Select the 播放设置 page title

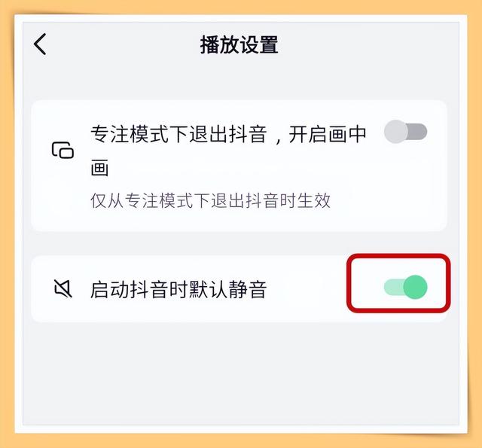[239, 45]
